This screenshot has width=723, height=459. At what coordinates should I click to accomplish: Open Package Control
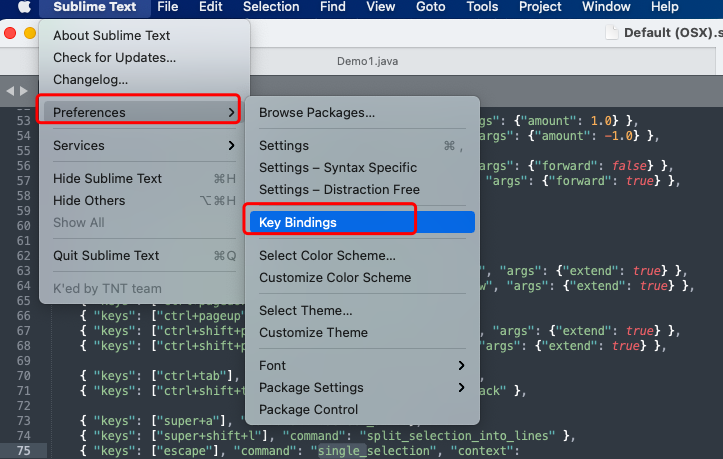pyautogui.click(x=362, y=410)
